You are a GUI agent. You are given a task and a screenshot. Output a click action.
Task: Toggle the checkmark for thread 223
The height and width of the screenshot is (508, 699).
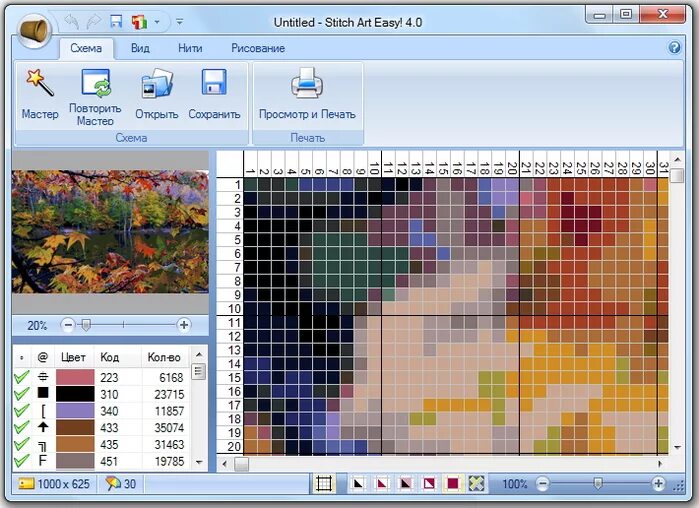(x=21, y=377)
